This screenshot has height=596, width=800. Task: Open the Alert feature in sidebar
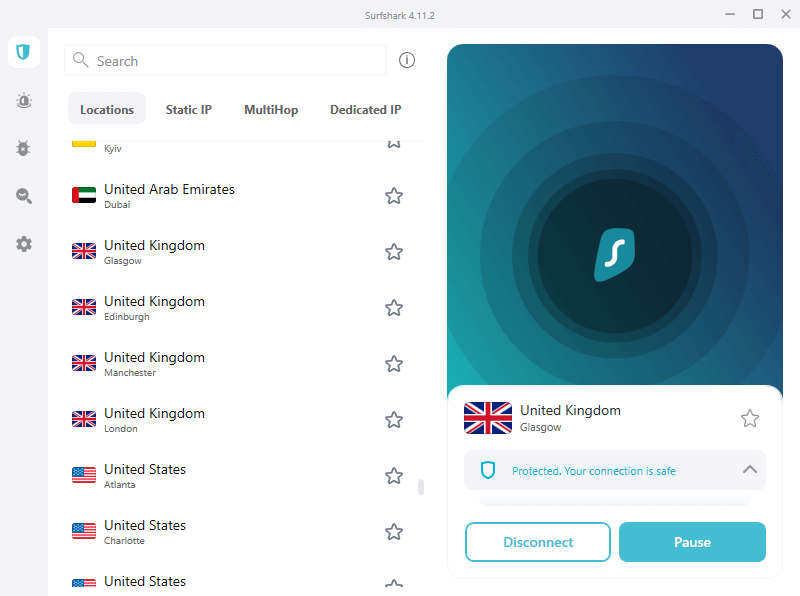pyautogui.click(x=23, y=101)
